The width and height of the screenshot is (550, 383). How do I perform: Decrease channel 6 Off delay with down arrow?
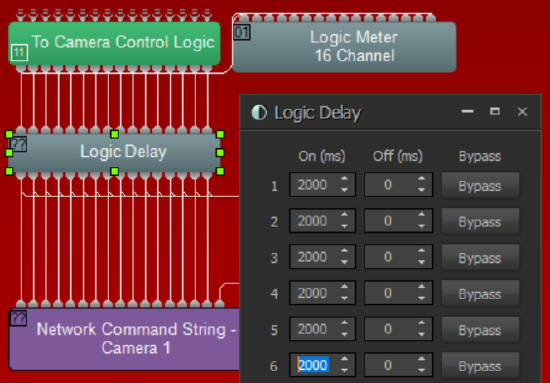421,370
